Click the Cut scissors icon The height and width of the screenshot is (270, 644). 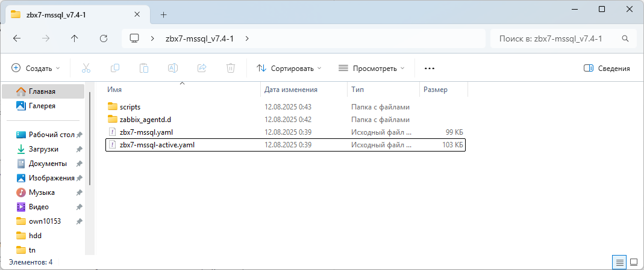tap(86, 68)
